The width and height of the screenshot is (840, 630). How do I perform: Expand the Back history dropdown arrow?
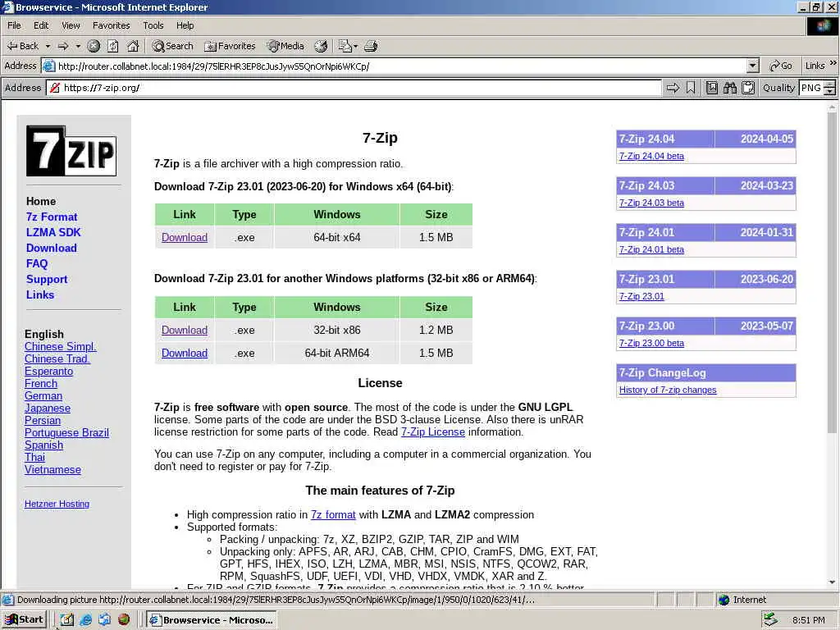pos(48,46)
